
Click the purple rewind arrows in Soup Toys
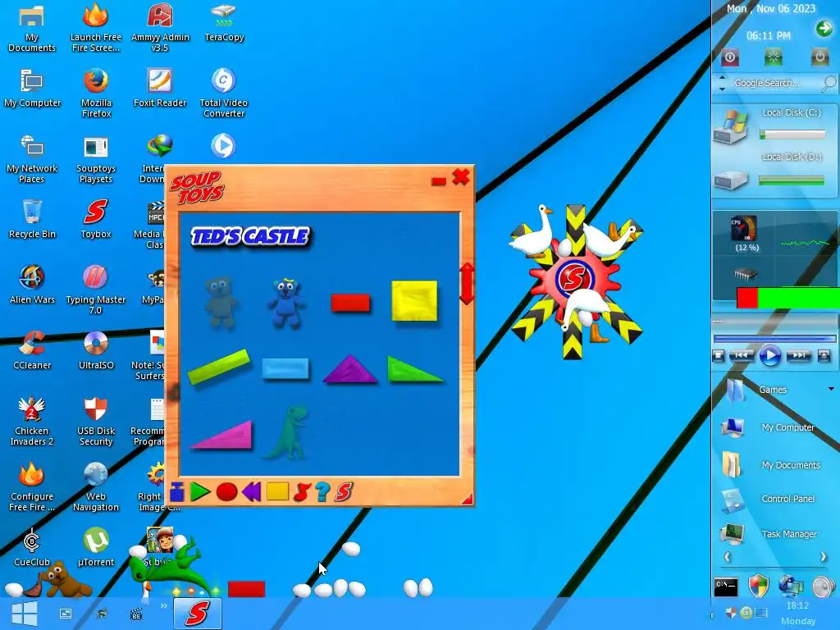(251, 492)
